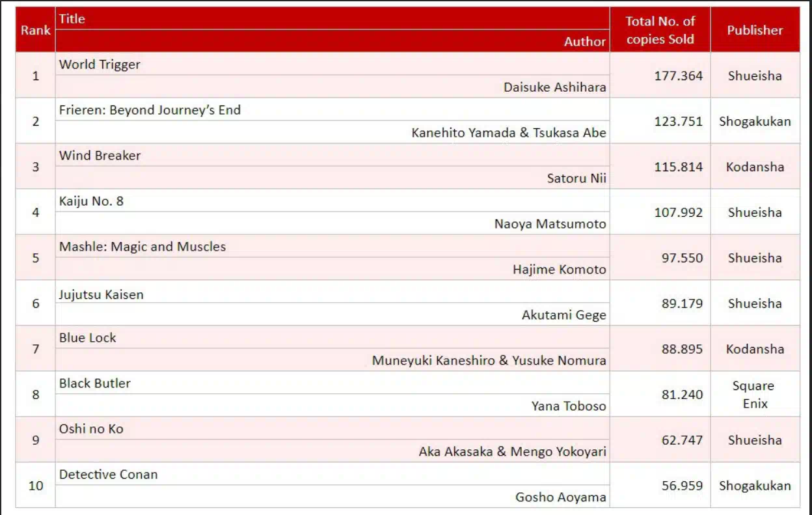Select the Black Butler title cell
This screenshot has width=812, height=515.
tap(332, 383)
